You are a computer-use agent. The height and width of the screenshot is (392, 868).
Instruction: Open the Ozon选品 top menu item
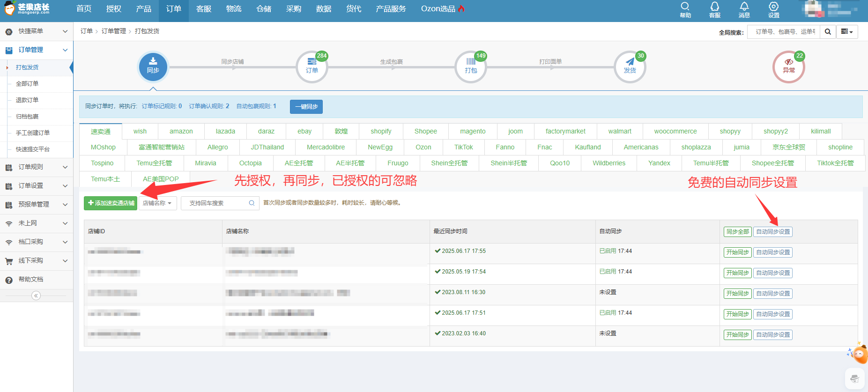pos(443,9)
